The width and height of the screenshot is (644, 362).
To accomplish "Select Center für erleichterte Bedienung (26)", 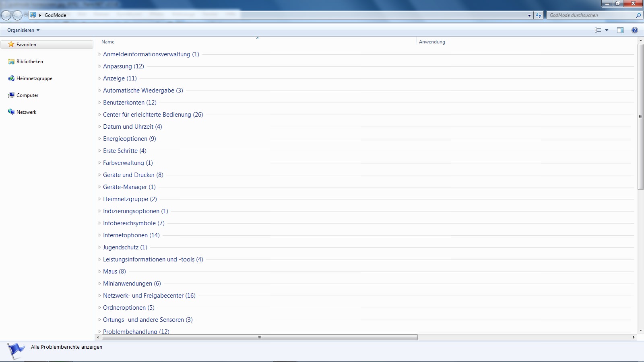I will 153,115.
